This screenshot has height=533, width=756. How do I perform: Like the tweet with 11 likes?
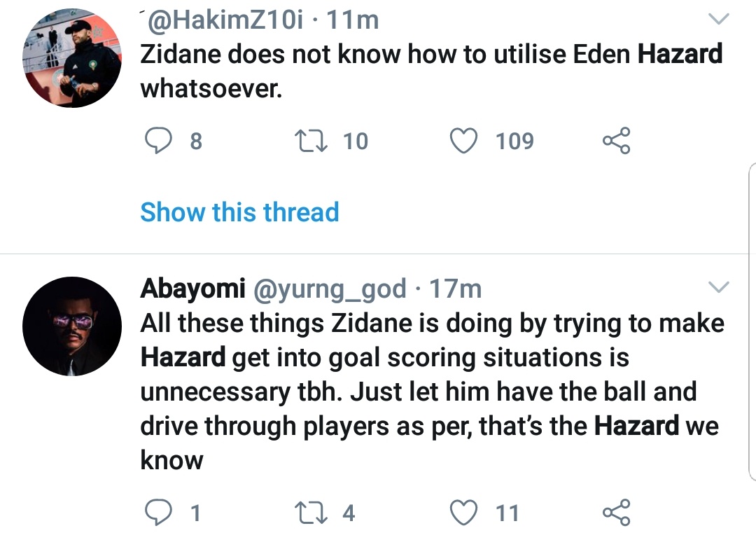coord(462,513)
